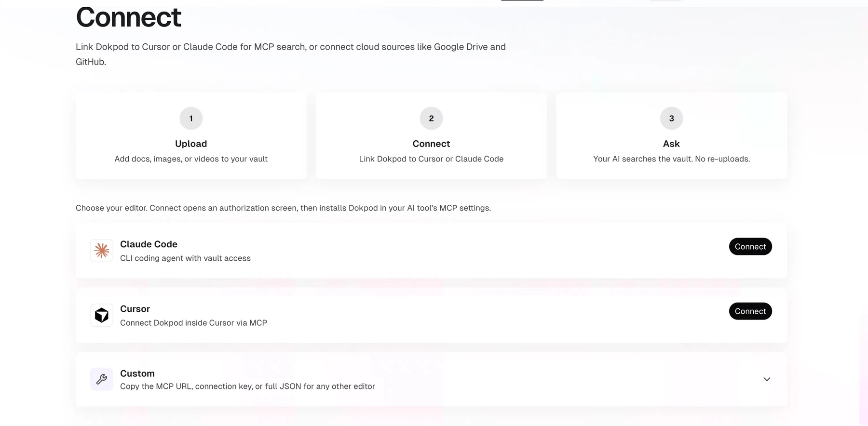Image resolution: width=868 pixels, height=426 pixels.
Task: Click the Cursor title text
Action: (135, 309)
